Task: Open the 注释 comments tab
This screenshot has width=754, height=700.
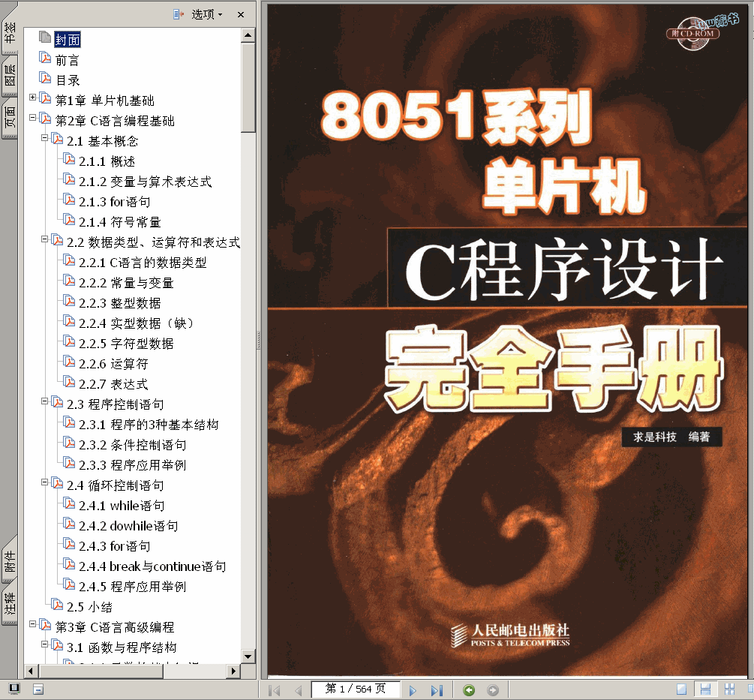Action: (x=10, y=603)
